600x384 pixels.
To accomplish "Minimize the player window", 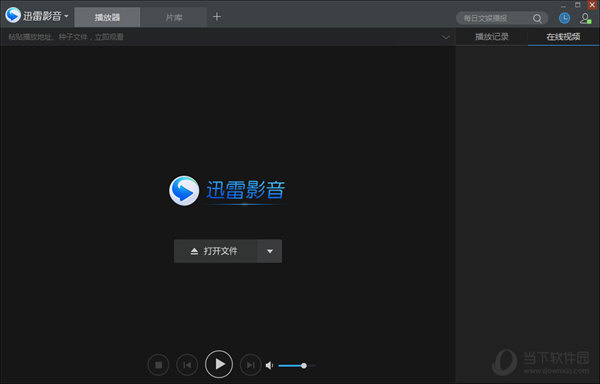I will 564,6.
